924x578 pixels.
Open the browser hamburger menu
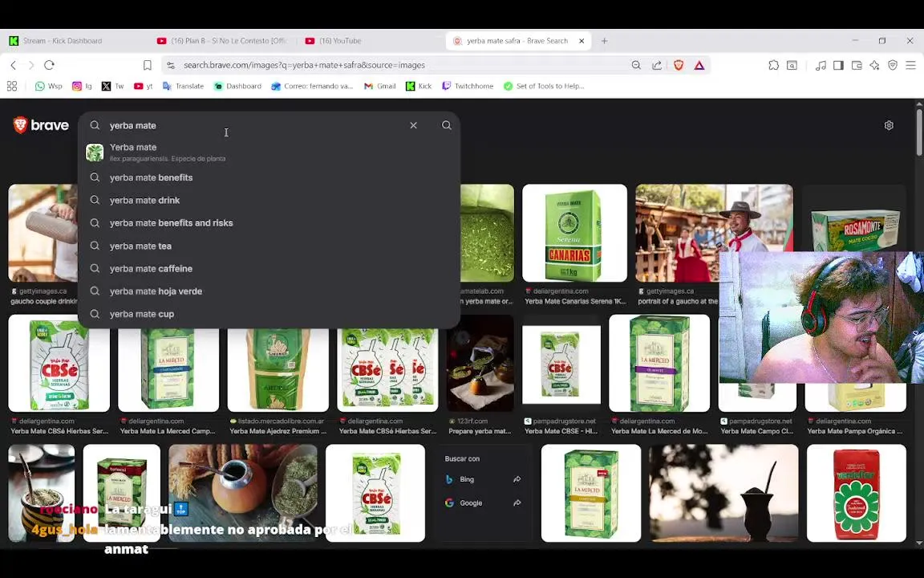click(x=910, y=66)
